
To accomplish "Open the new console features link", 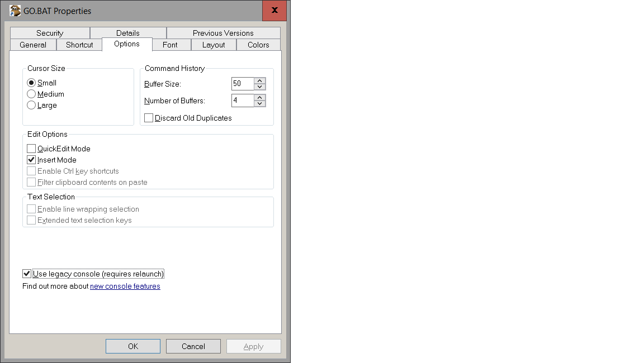I will [125, 286].
